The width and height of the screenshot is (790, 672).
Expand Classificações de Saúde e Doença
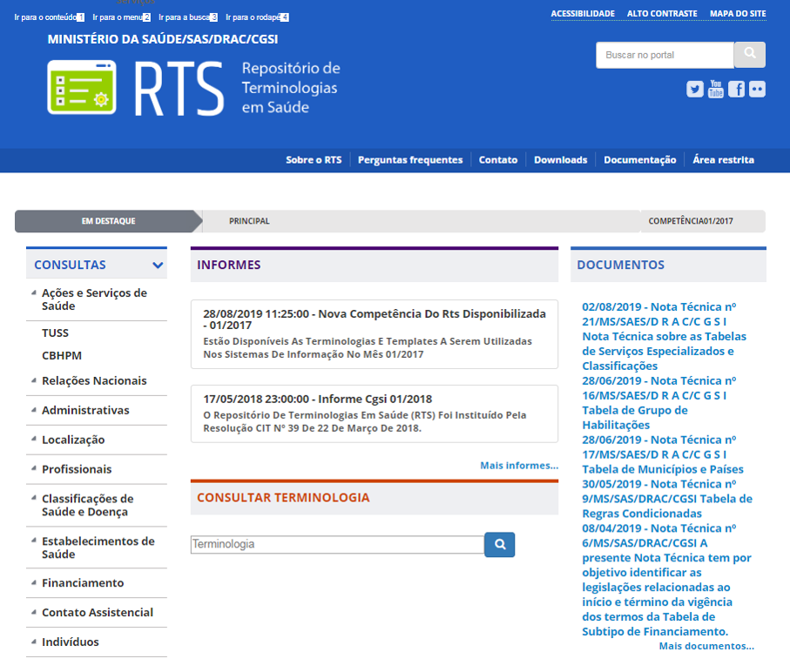(x=87, y=505)
